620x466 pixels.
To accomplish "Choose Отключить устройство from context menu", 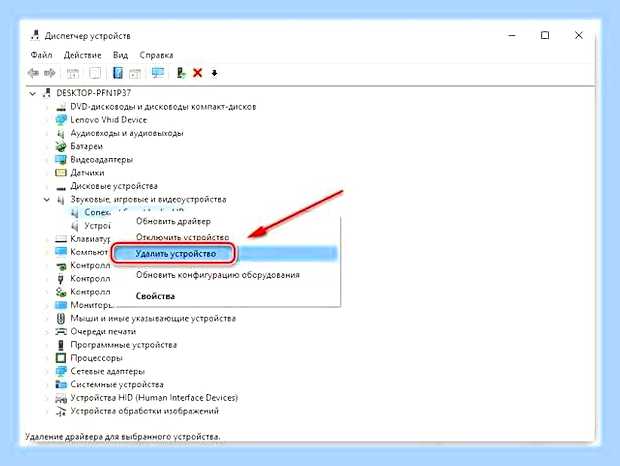I will 182,237.
